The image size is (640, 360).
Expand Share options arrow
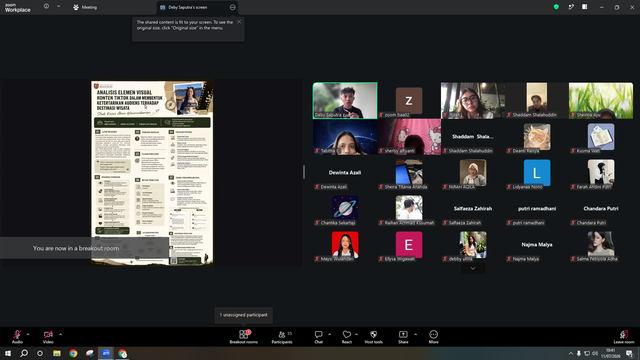pos(416,334)
